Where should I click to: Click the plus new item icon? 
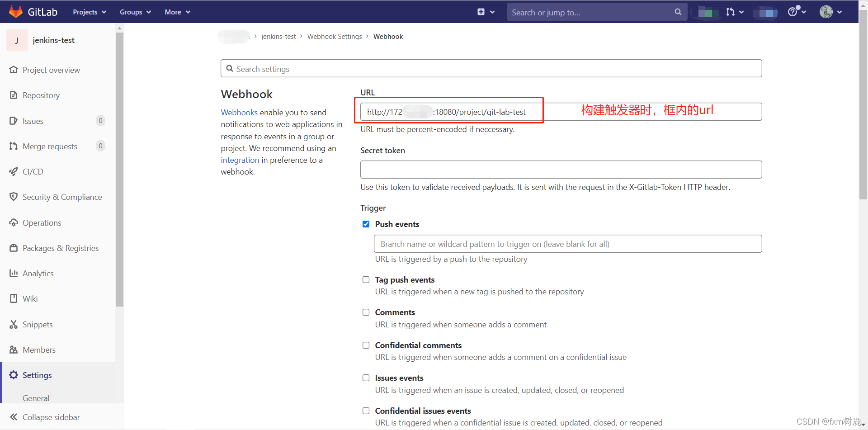click(481, 12)
